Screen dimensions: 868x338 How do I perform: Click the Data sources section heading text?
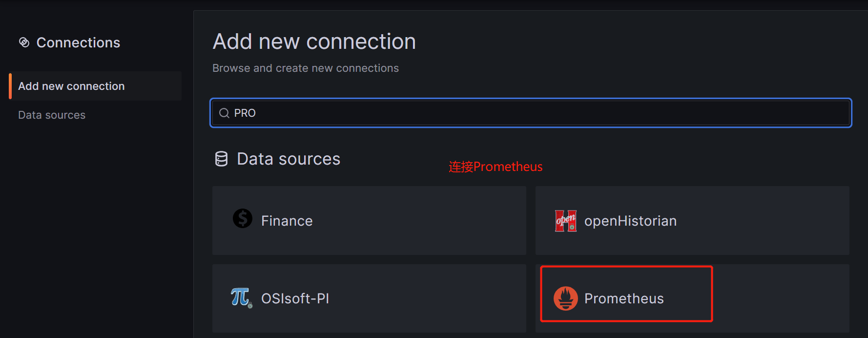[289, 159]
